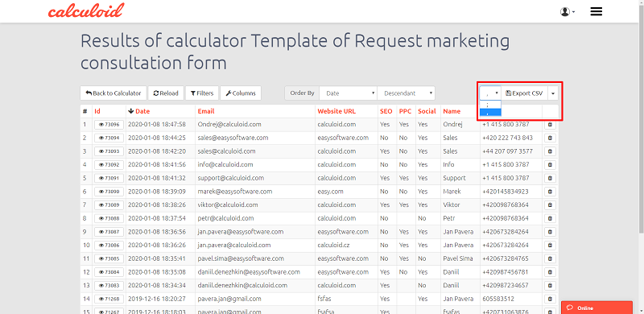Select the date 2020-01-08 18:35:41
This screenshot has width=644, height=314.
tap(156, 258)
